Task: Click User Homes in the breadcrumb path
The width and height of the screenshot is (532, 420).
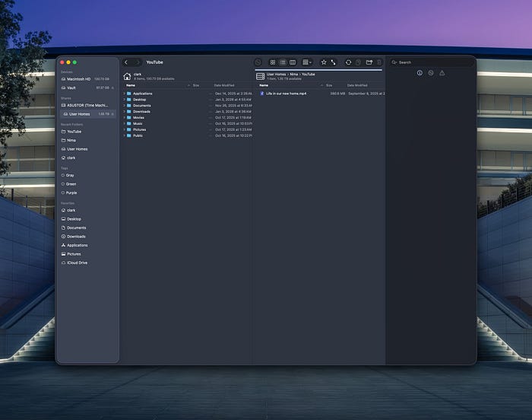Action: point(276,74)
